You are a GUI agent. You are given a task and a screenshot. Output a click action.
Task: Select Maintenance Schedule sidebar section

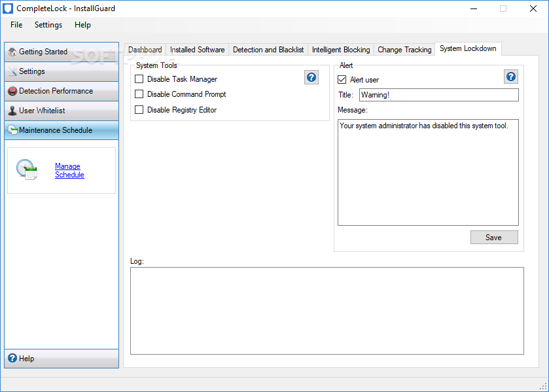[62, 130]
